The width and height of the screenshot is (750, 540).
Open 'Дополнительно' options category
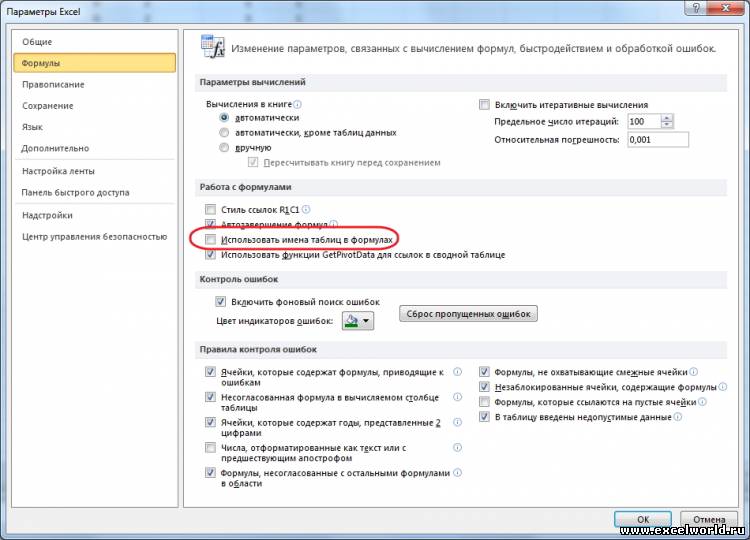(x=95, y=148)
